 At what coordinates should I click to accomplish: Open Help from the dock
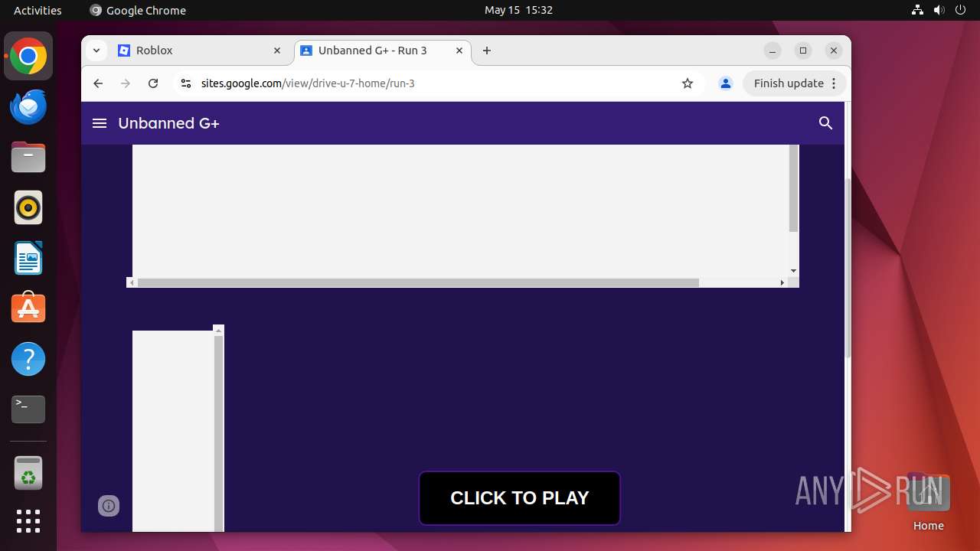(28, 359)
